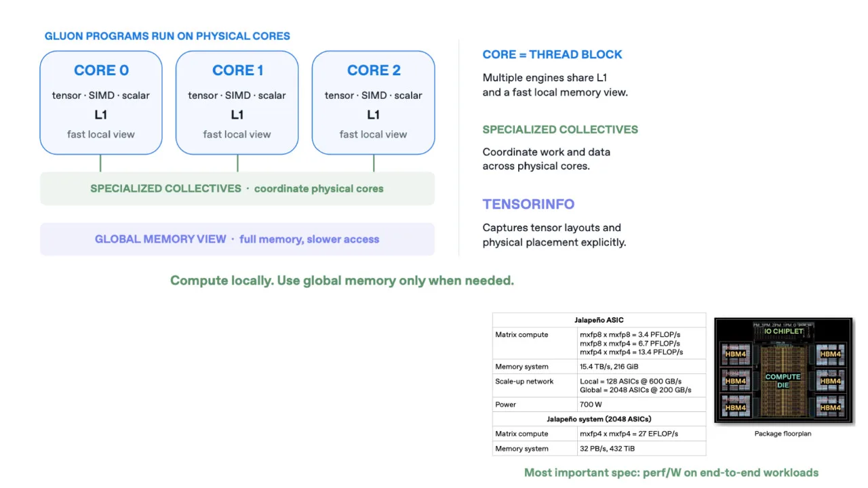
Task: Click the Power row label
Action: (505, 405)
